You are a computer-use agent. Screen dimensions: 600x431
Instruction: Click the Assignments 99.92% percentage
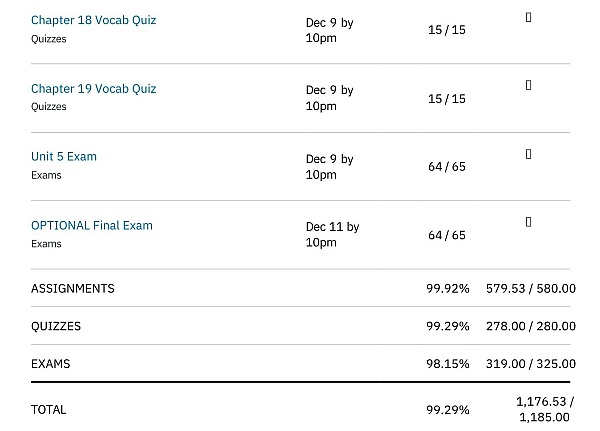point(447,289)
